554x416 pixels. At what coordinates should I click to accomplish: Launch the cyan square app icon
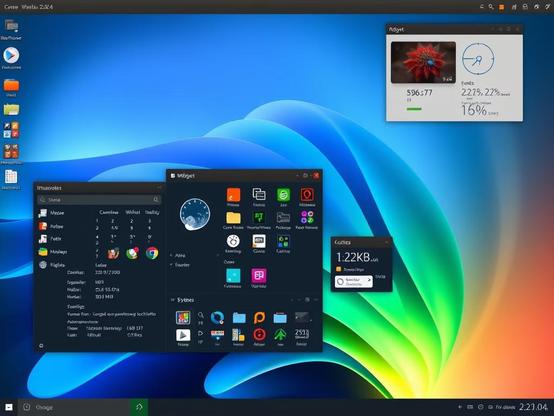coord(233,276)
